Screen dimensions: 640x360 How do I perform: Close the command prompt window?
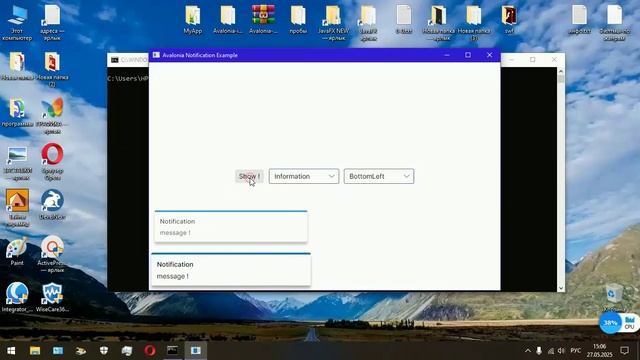pyautogui.click(x=554, y=60)
